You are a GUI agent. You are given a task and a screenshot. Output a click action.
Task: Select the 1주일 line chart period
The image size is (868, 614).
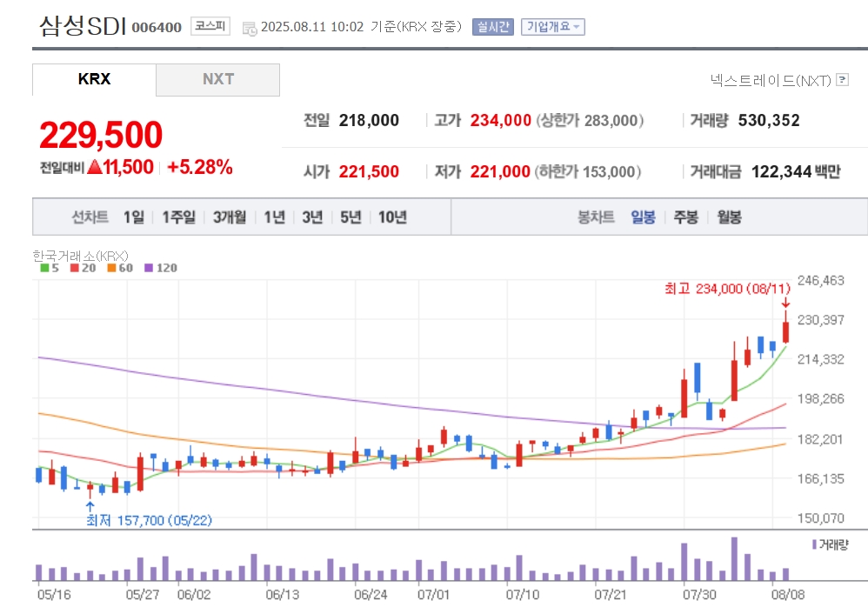tap(178, 217)
